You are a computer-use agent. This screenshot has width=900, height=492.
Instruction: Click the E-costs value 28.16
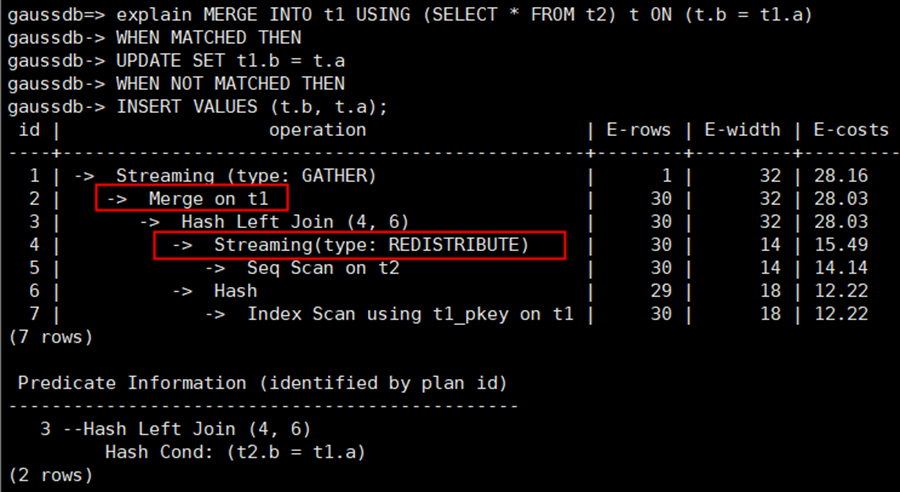pyautogui.click(x=840, y=175)
